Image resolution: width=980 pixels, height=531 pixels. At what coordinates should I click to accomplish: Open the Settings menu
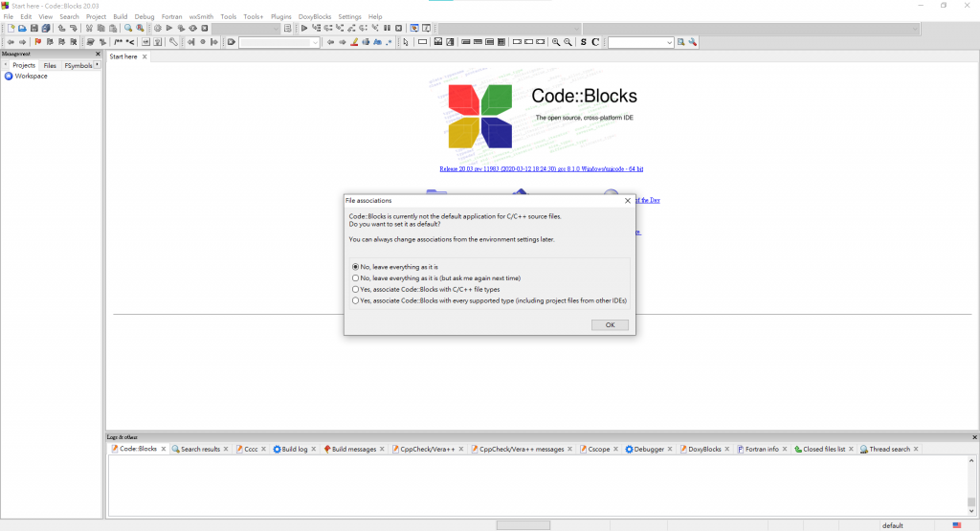point(349,17)
